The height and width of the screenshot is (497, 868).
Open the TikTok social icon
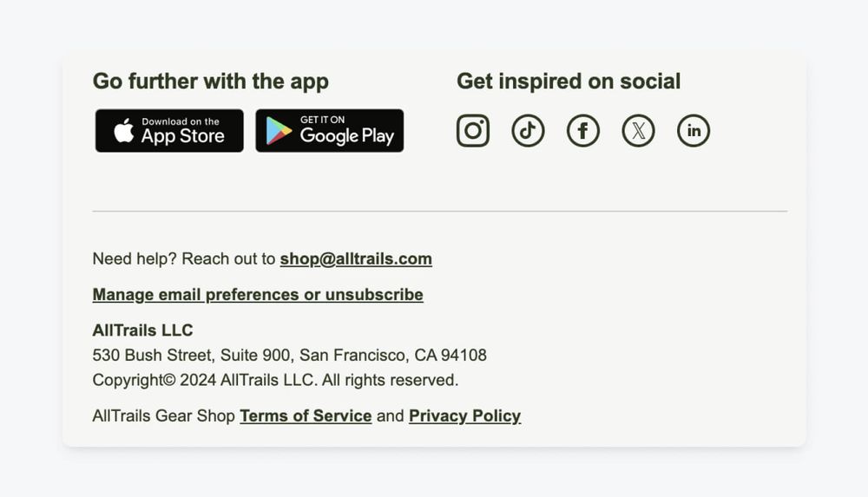[528, 131]
